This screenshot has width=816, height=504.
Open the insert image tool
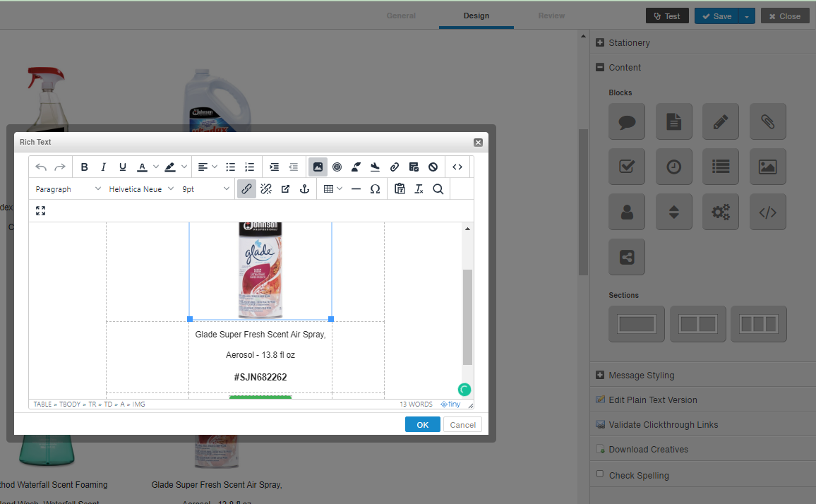tap(318, 167)
